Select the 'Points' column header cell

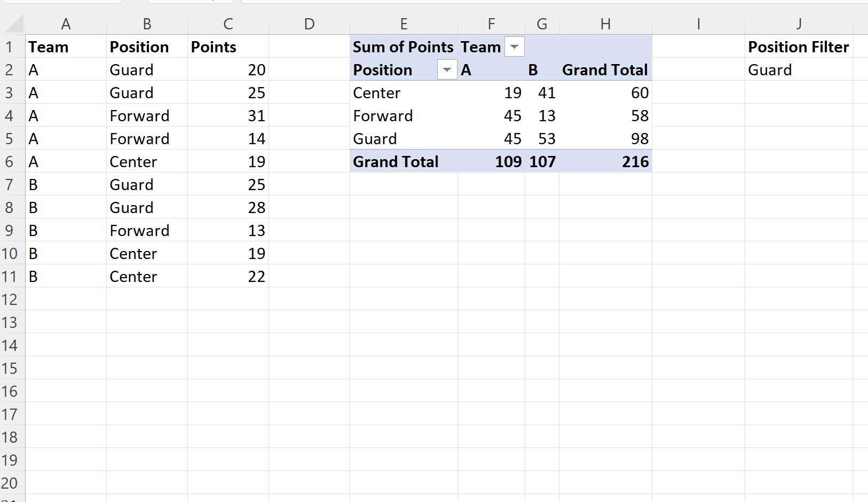click(x=213, y=47)
